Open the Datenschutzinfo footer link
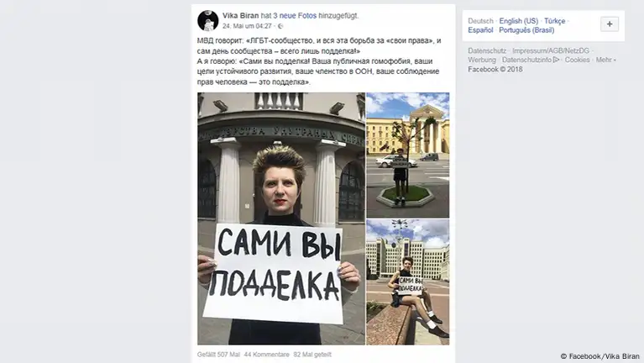The width and height of the screenshot is (644, 363). [531, 60]
